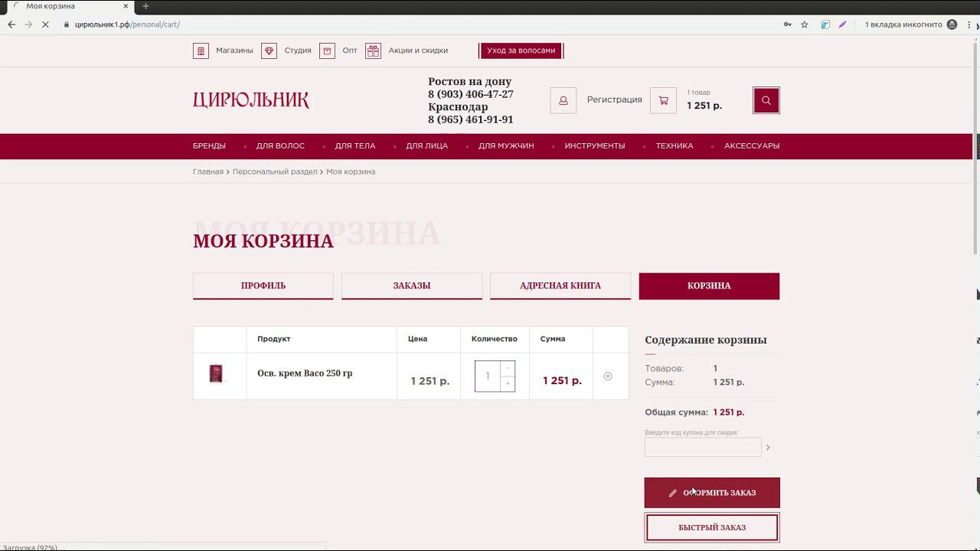Image resolution: width=980 pixels, height=551 pixels.
Task: Apply coupon code with arrow icon
Action: point(768,448)
